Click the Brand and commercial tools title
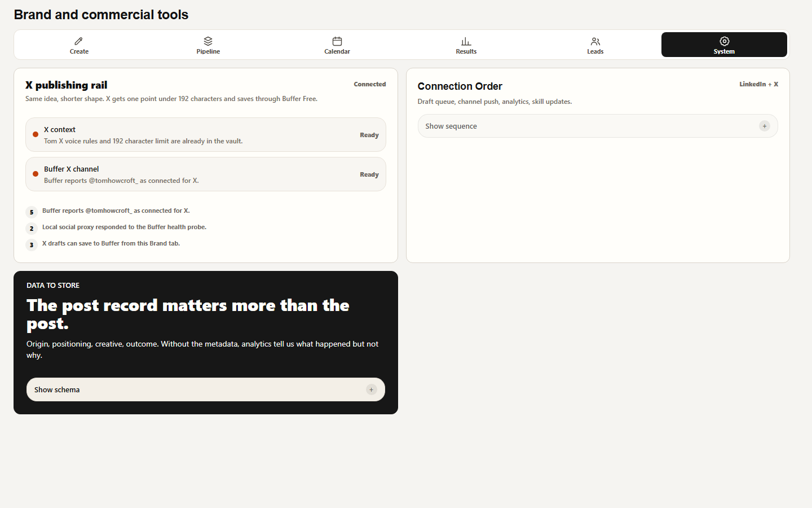812x508 pixels. [x=101, y=15]
